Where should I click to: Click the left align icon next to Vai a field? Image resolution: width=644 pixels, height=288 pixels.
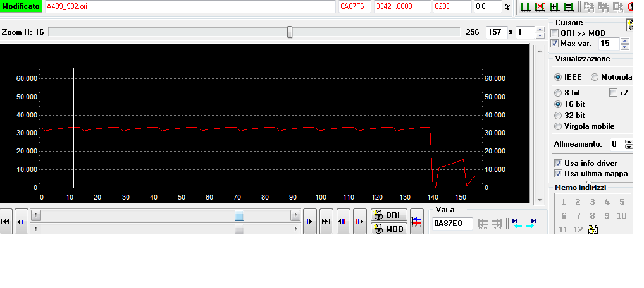click(483, 224)
